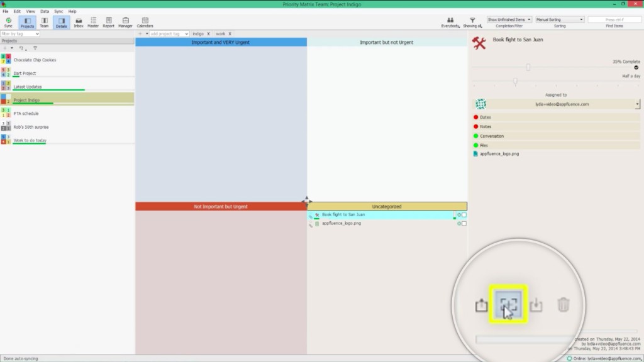644x362 pixels.
Task: Open the Report view
Action: [108, 21]
